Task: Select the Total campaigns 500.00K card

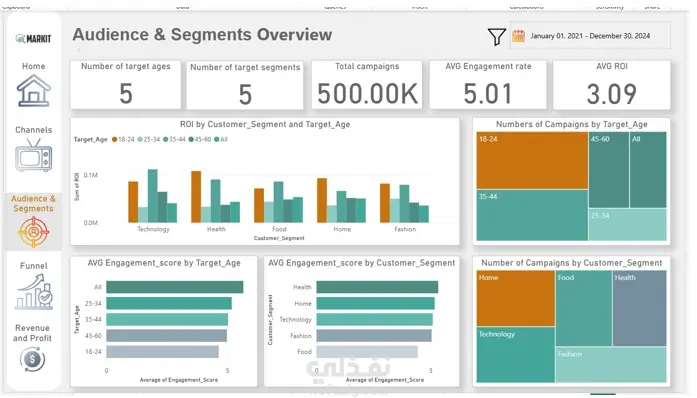Action: tap(367, 85)
